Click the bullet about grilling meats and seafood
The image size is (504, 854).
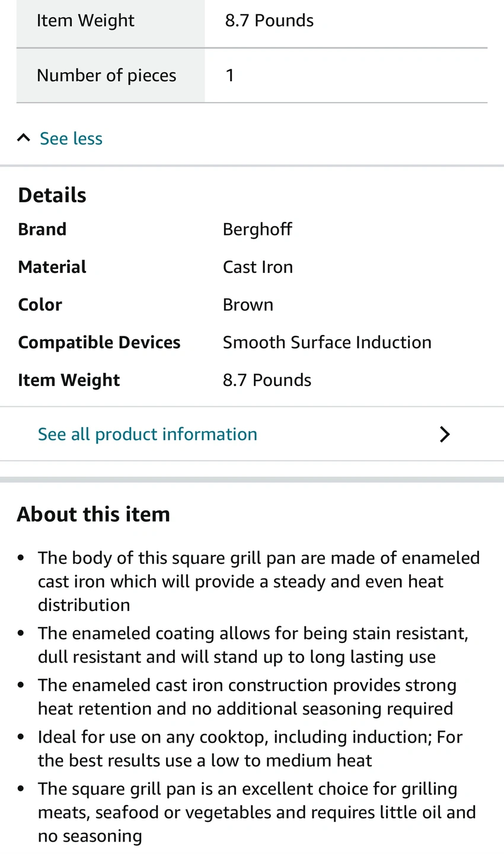256,812
